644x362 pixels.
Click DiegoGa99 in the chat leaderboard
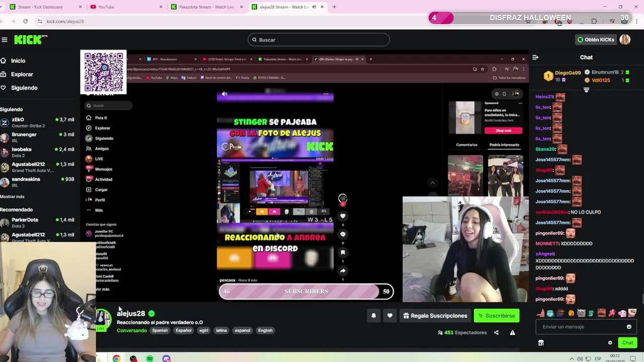click(568, 73)
